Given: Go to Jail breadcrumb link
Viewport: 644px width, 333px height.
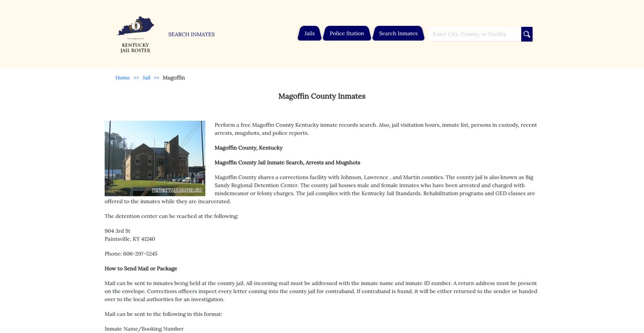Looking at the screenshot, I should (147, 78).
